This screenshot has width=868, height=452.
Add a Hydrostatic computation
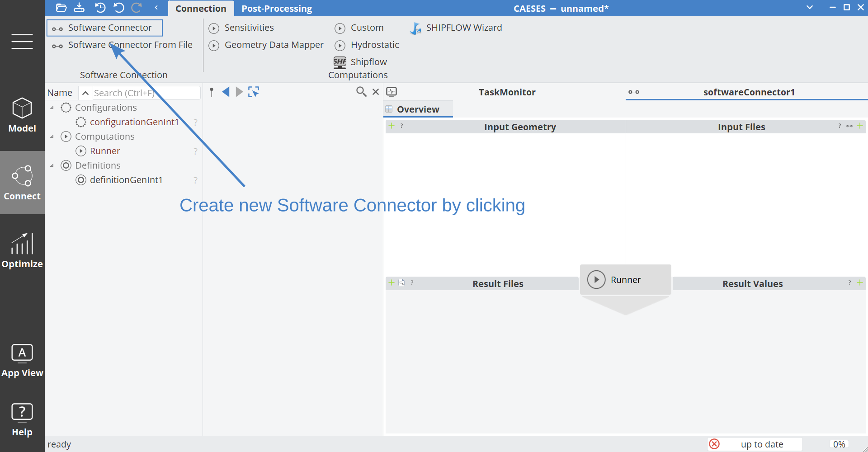[x=367, y=45]
